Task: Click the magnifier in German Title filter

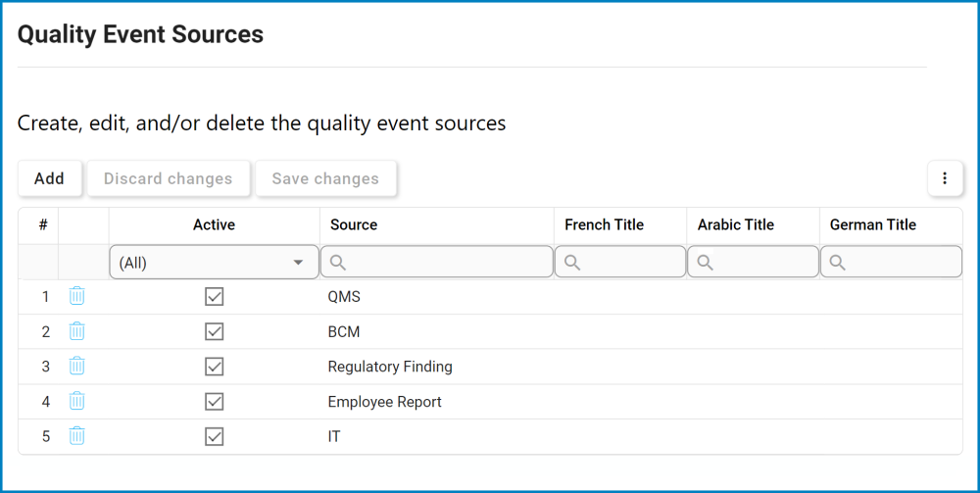Action: 838,263
